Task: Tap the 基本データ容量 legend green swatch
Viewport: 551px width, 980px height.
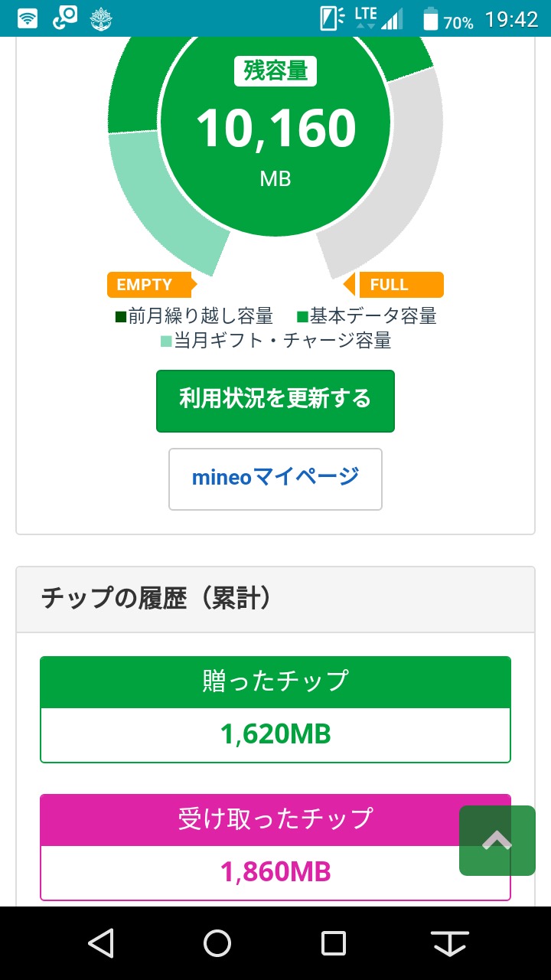Action: (x=302, y=315)
